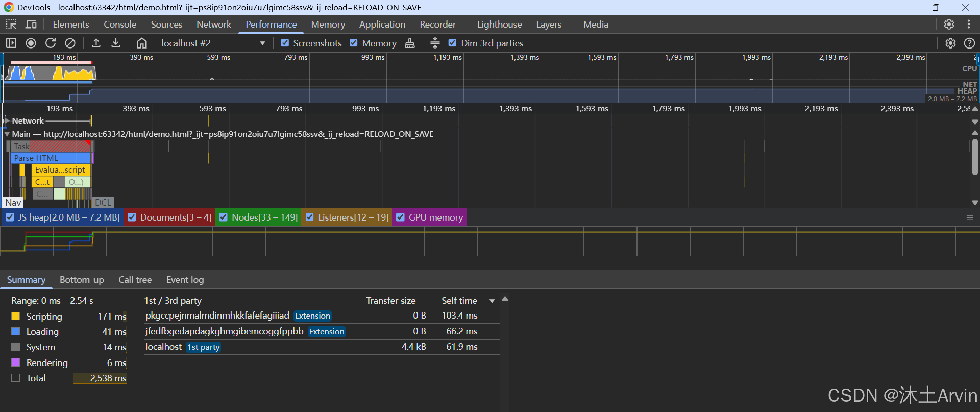This screenshot has height=412, width=980.
Task: Download the profile with the save icon
Action: click(116, 43)
